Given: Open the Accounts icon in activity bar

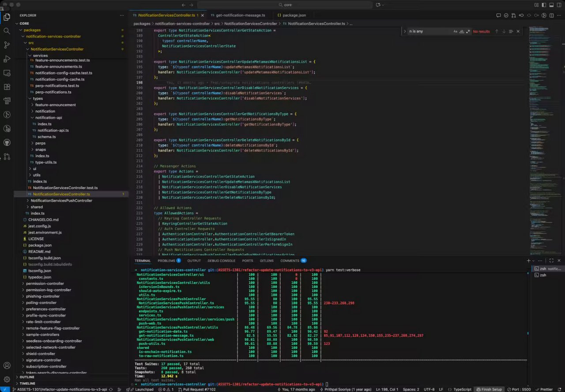Looking at the screenshot, I should point(7,366).
